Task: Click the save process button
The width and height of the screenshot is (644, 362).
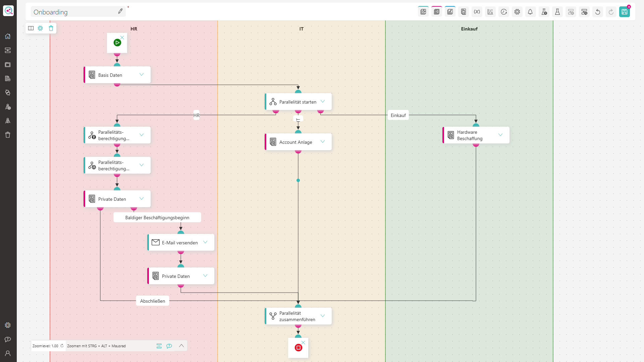Action: point(624,12)
